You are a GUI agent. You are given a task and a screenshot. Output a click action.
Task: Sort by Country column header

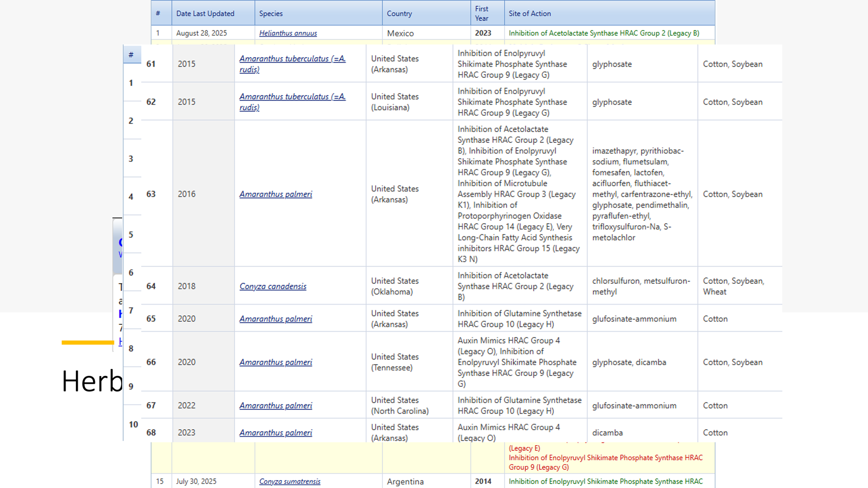tap(399, 14)
